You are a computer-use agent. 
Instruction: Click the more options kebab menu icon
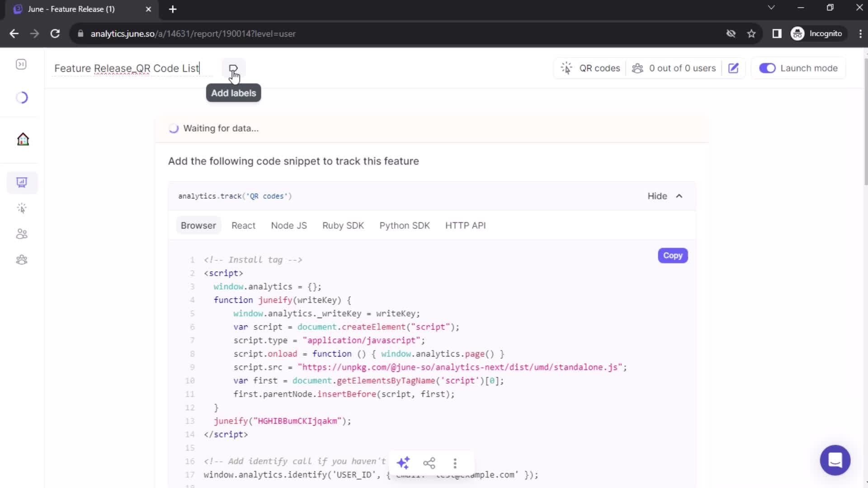tap(455, 462)
